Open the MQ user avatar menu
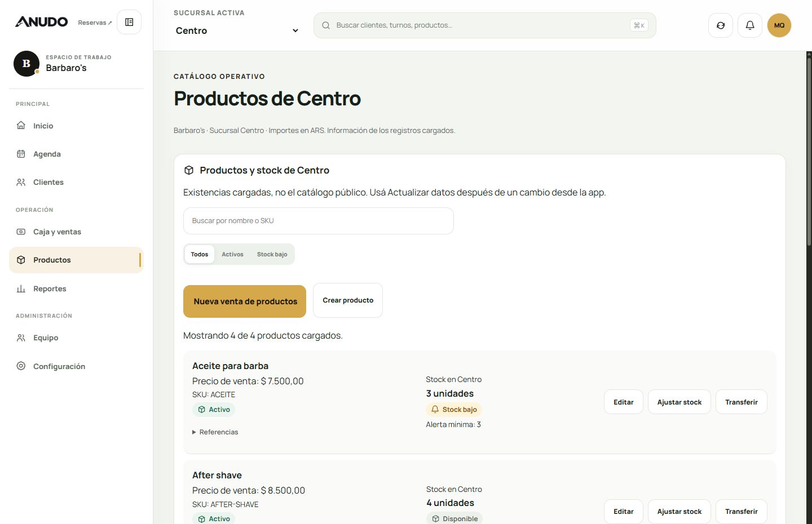Viewport: 812px width, 524px height. point(779,25)
